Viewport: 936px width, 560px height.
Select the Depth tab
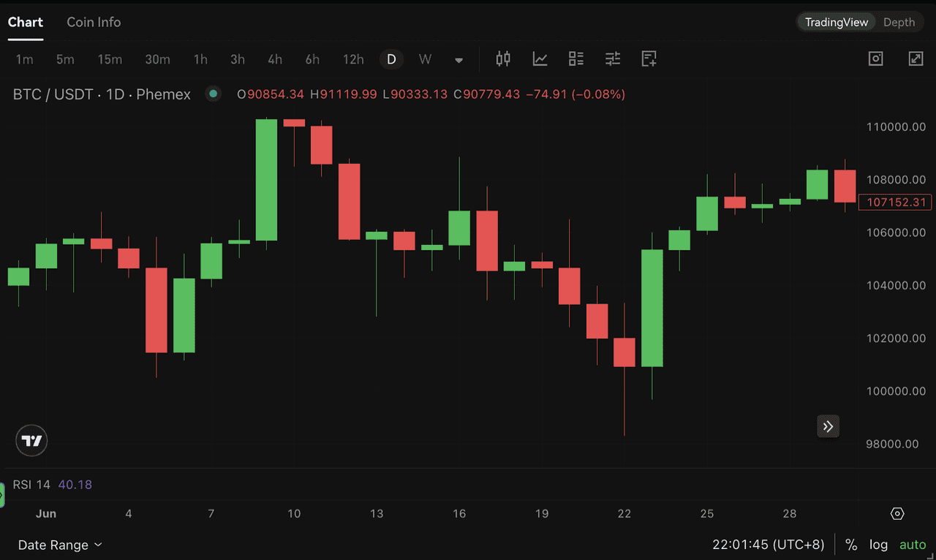click(899, 22)
